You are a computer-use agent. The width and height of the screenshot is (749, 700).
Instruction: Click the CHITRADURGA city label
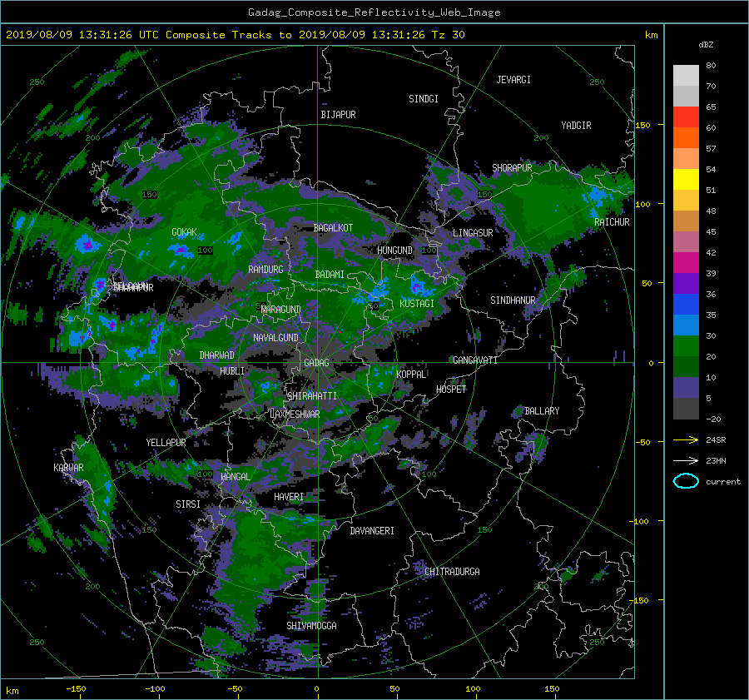[452, 572]
